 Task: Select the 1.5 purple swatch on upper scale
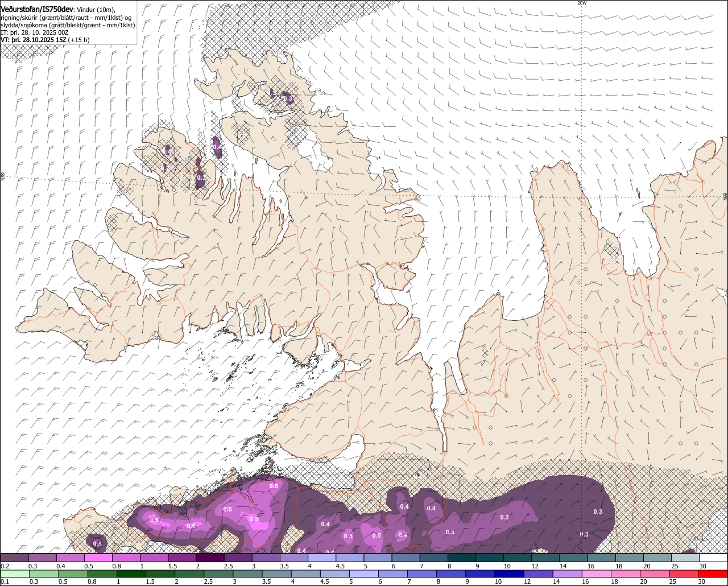(182, 558)
